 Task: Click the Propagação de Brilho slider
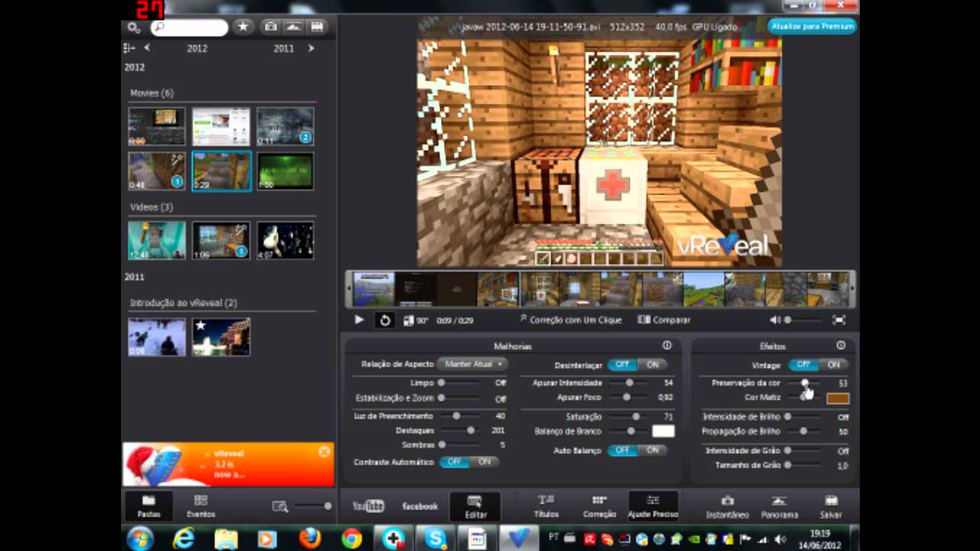click(803, 432)
